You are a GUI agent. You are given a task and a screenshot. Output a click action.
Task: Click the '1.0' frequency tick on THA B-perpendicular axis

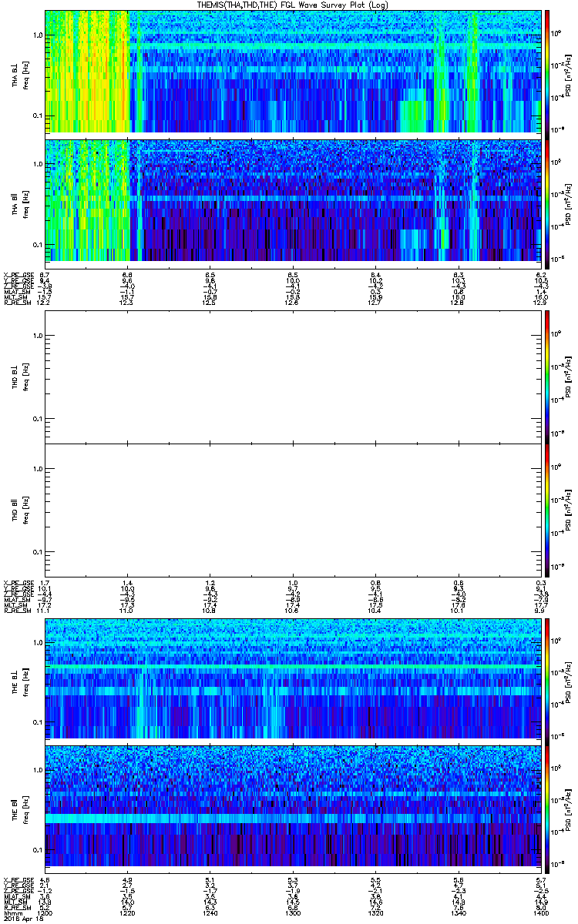coord(38,36)
